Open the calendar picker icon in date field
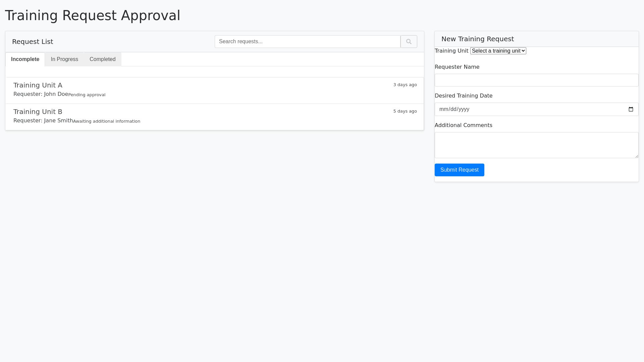The width and height of the screenshot is (644, 362). click(631, 109)
